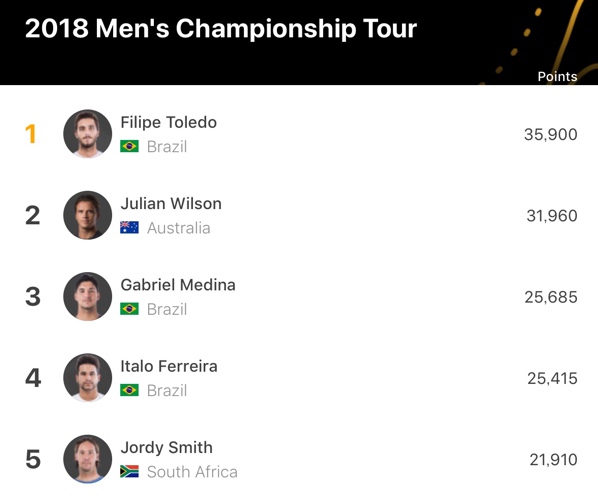Click the Brazil flag under Italo Ferreira
This screenshot has height=500, width=598.
click(x=129, y=390)
